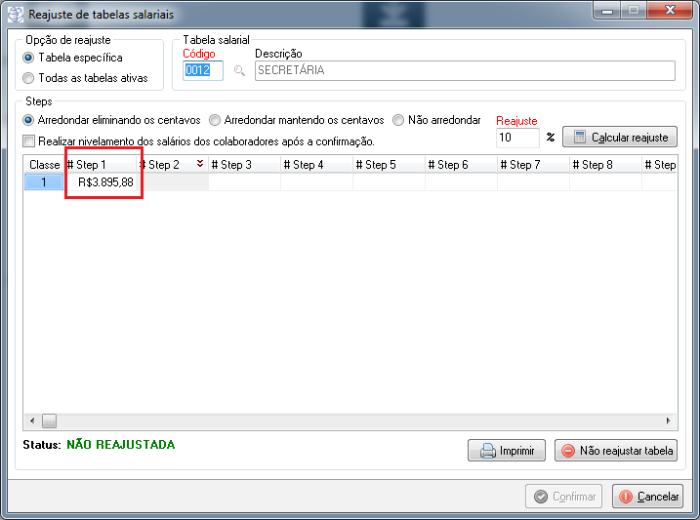Click the Calcular reajuste button
This screenshot has width=700, height=520.
click(619, 137)
